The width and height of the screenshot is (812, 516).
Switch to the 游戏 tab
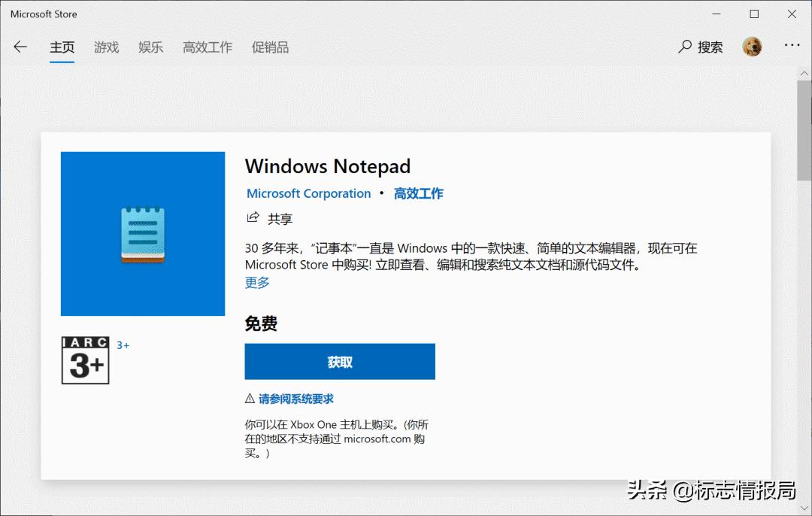pos(107,47)
